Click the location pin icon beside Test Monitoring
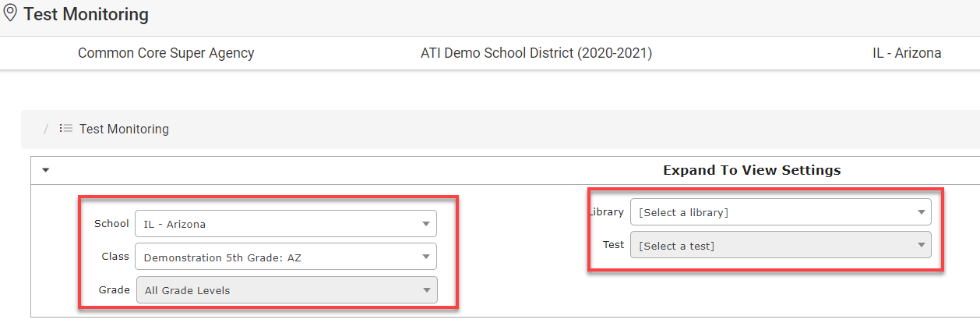Image resolution: width=980 pixels, height=323 pixels. (11, 13)
